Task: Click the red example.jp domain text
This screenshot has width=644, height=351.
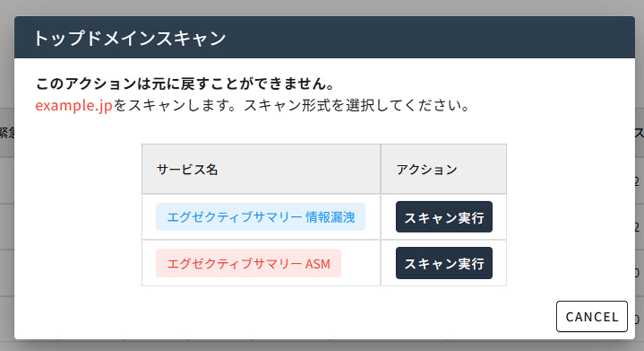Action: pyautogui.click(x=74, y=105)
